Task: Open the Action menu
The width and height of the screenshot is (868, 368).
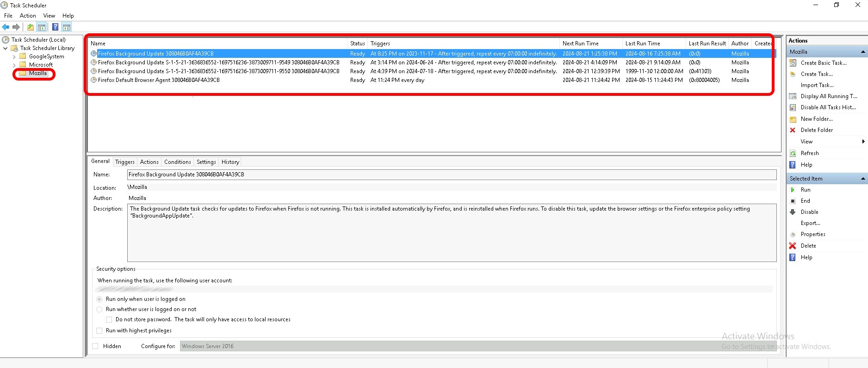Action: pos(28,16)
